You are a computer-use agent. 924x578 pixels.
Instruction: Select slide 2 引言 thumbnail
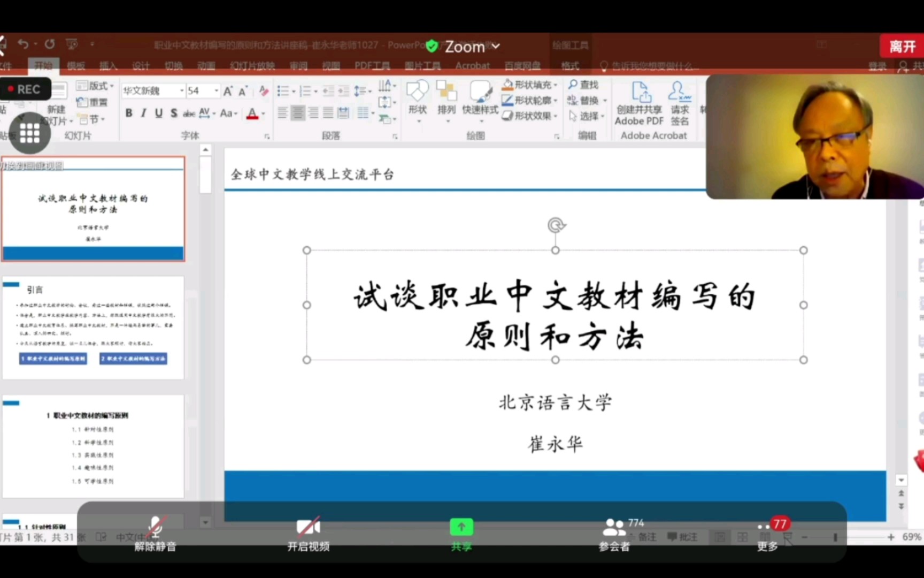tap(93, 328)
